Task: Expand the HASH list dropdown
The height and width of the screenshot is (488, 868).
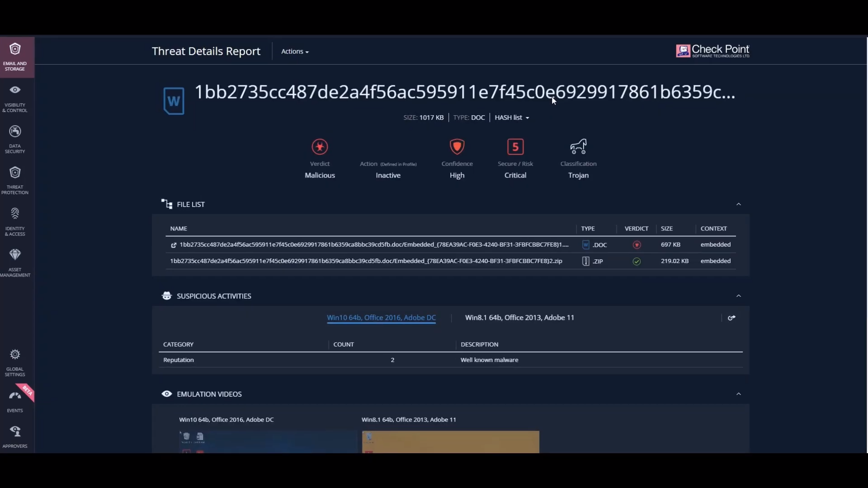Action: pos(512,117)
